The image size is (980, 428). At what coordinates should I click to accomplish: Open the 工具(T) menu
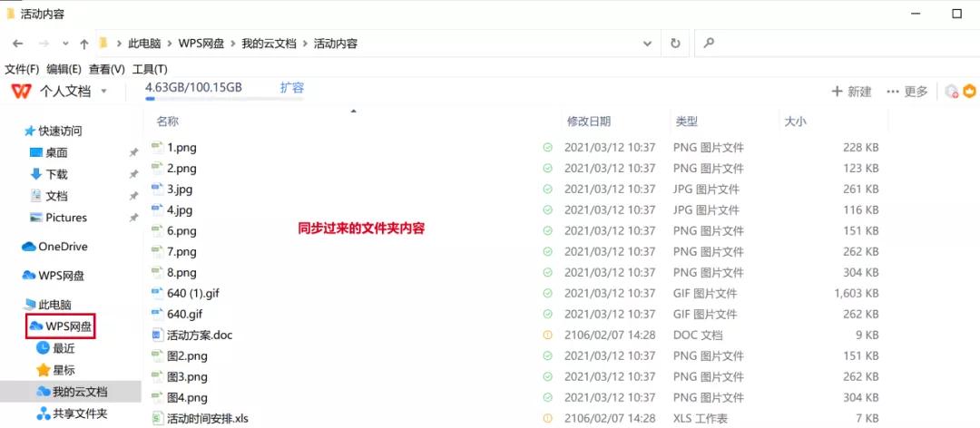point(150,69)
